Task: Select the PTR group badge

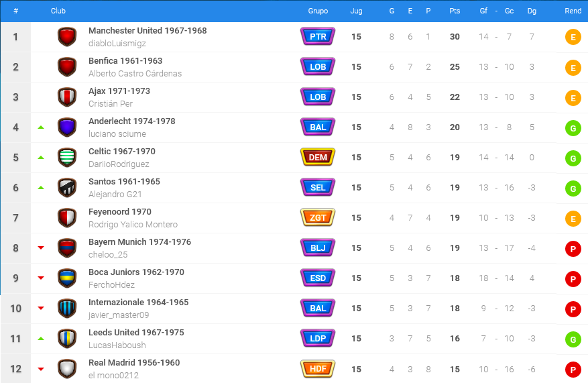Action: click(x=318, y=36)
